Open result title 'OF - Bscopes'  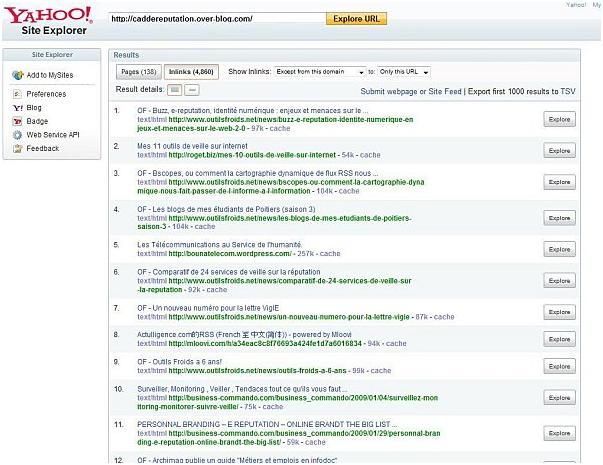(258, 173)
